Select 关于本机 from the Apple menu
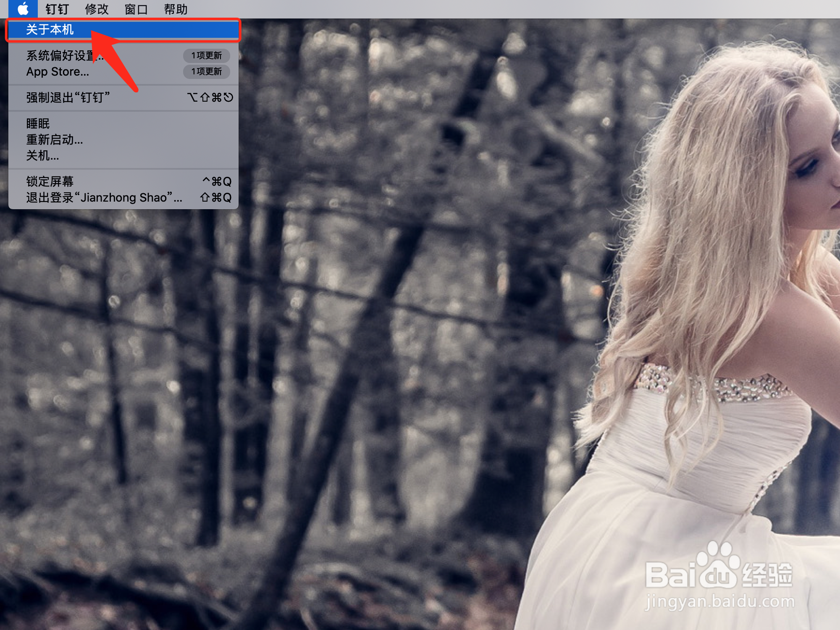This screenshot has height=630, width=840. click(50, 30)
